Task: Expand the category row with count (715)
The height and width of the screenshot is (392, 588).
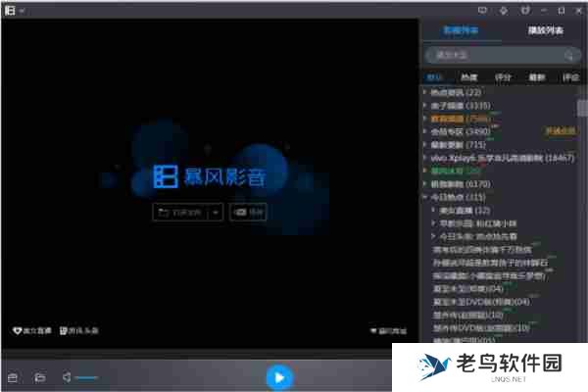Action: pyautogui.click(x=425, y=144)
